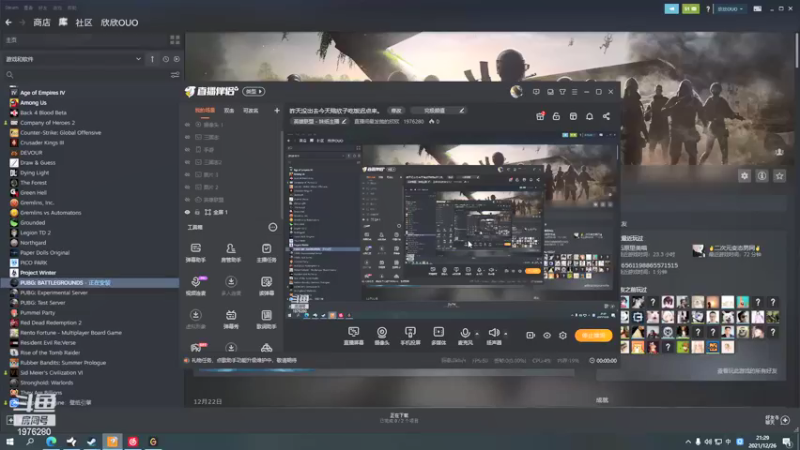Open the friends and chat button in Steam
Viewport: 800px width, 450px height.
[777, 420]
